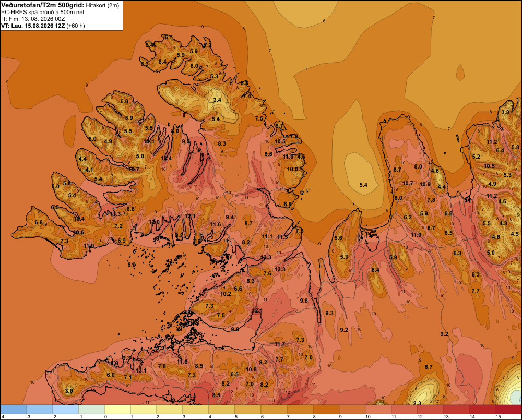
Task: Click the 3.4 temperature label on the map
Action: [217, 100]
